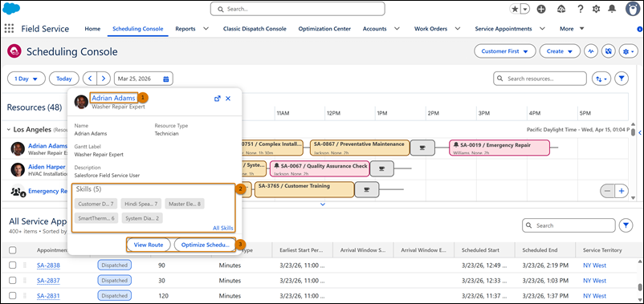Open the calendar date picker icon
The image size is (644, 304).
pyautogui.click(x=166, y=79)
